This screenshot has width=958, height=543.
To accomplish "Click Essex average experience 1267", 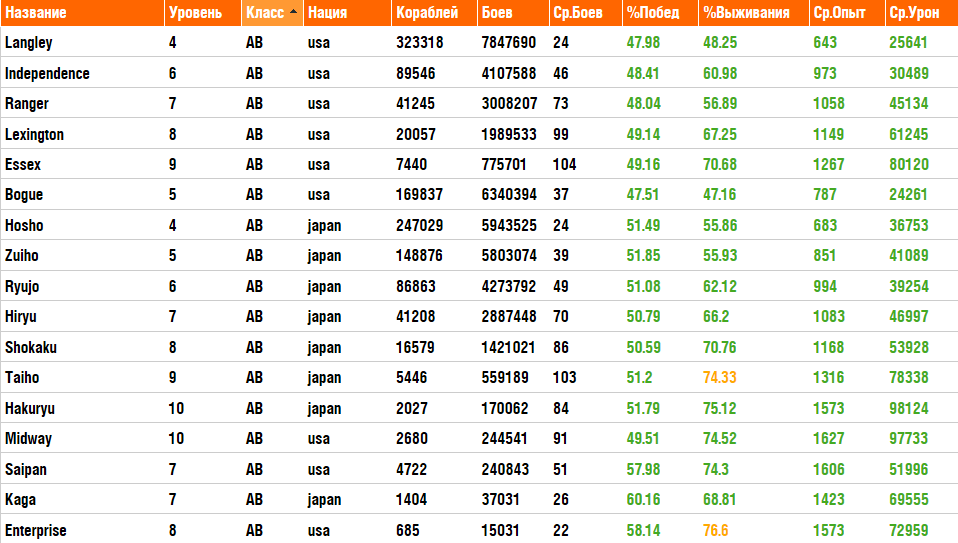I will point(828,164).
